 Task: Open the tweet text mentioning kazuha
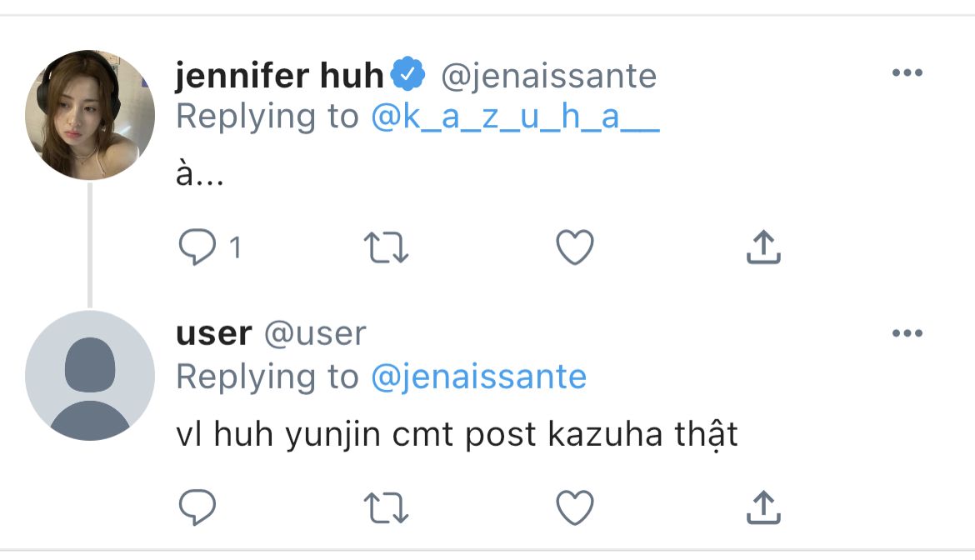click(457, 436)
